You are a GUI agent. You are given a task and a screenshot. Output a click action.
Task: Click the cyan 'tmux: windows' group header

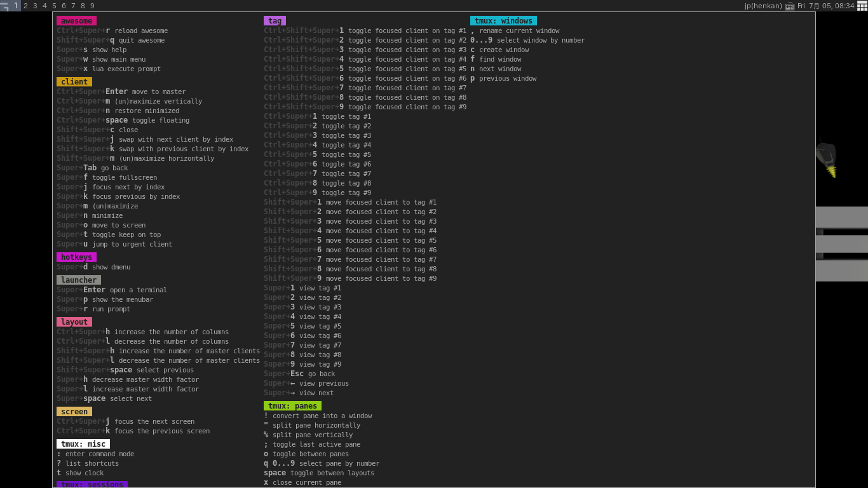point(503,21)
